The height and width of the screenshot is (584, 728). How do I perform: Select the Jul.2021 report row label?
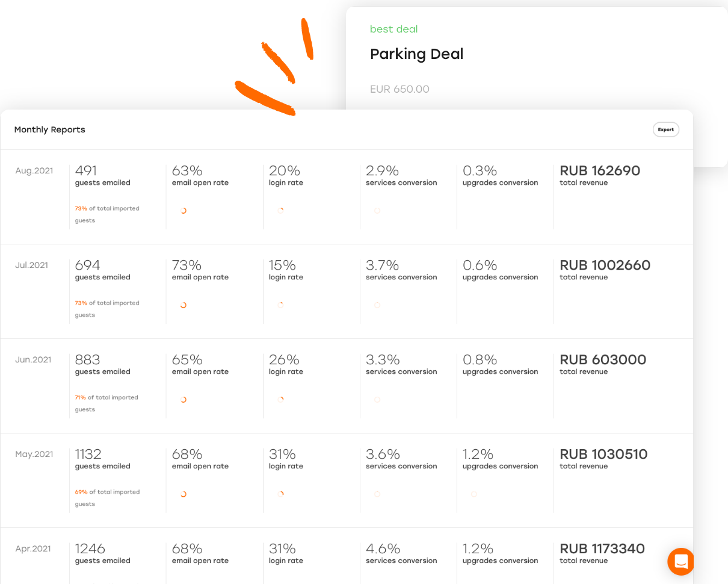point(31,266)
